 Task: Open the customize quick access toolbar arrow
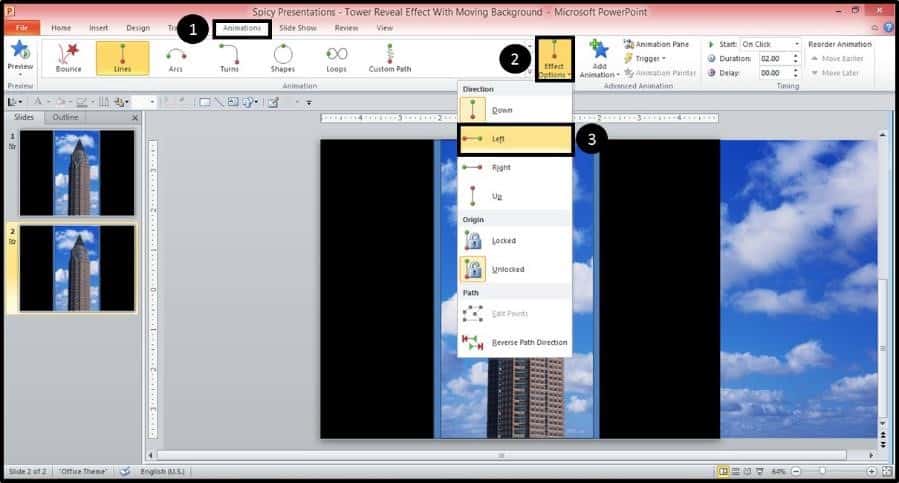(x=308, y=103)
